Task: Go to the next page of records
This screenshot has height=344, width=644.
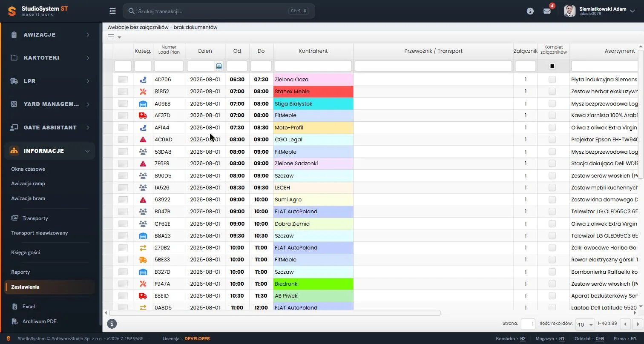Action: (x=637, y=324)
